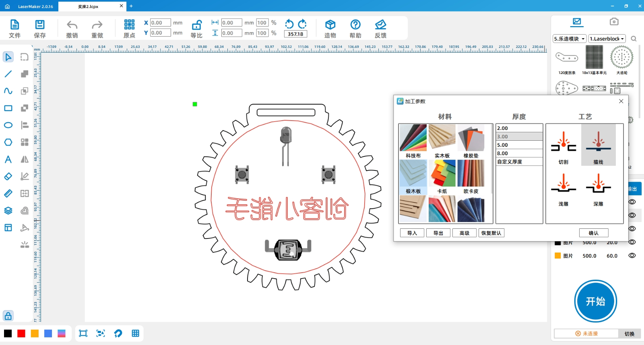Viewport: 644px width, 345px height.
Task: Hide the orange 图片 layer with eye icon
Action: tap(632, 256)
